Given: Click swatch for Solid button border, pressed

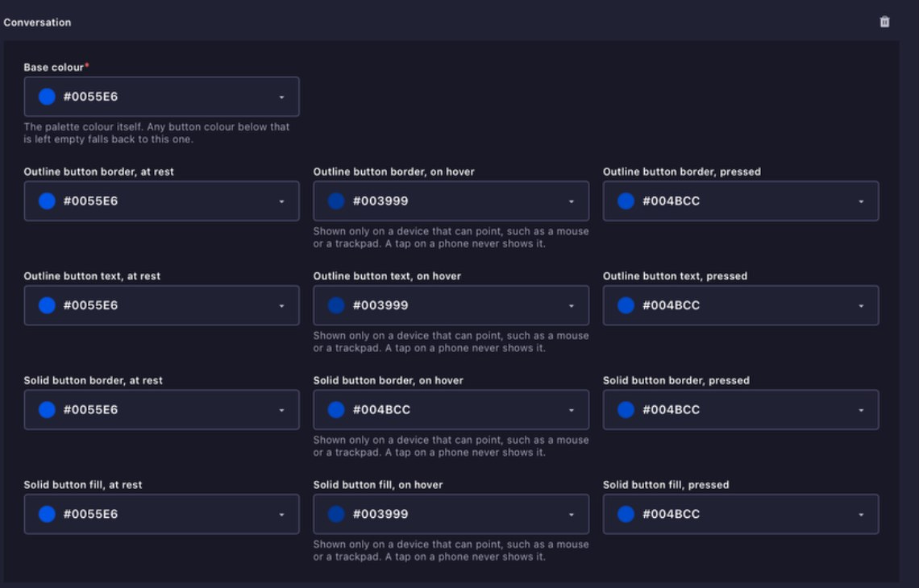Looking at the screenshot, I should 626,409.
